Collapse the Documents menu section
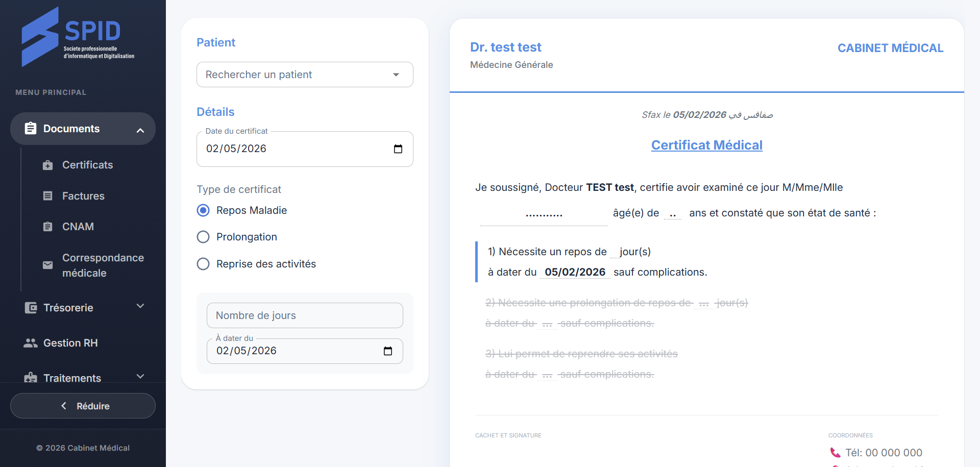This screenshot has width=980, height=467. [140, 130]
